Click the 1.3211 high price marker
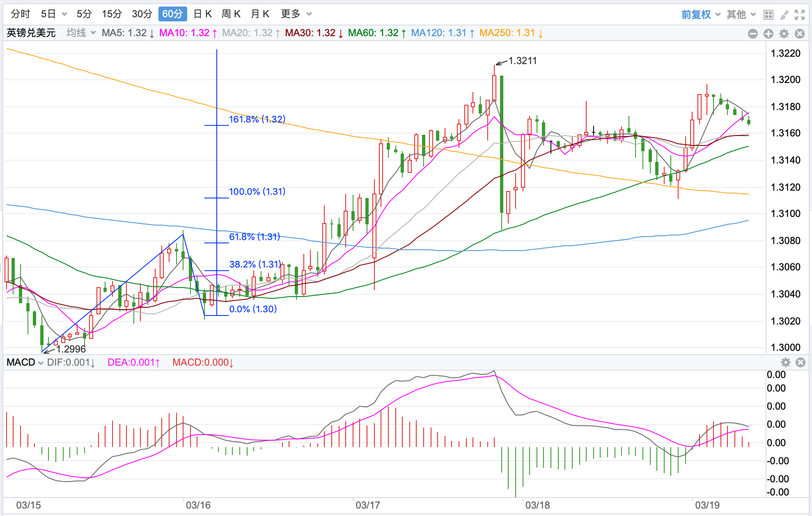This screenshot has height=516, width=812. [x=522, y=61]
